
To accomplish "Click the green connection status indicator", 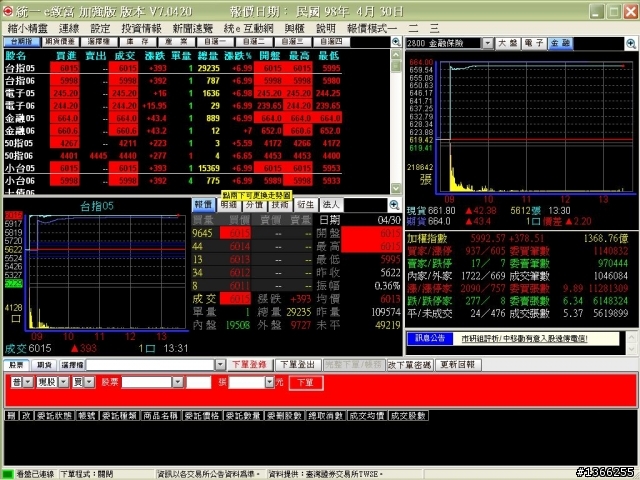I will 8,474.
